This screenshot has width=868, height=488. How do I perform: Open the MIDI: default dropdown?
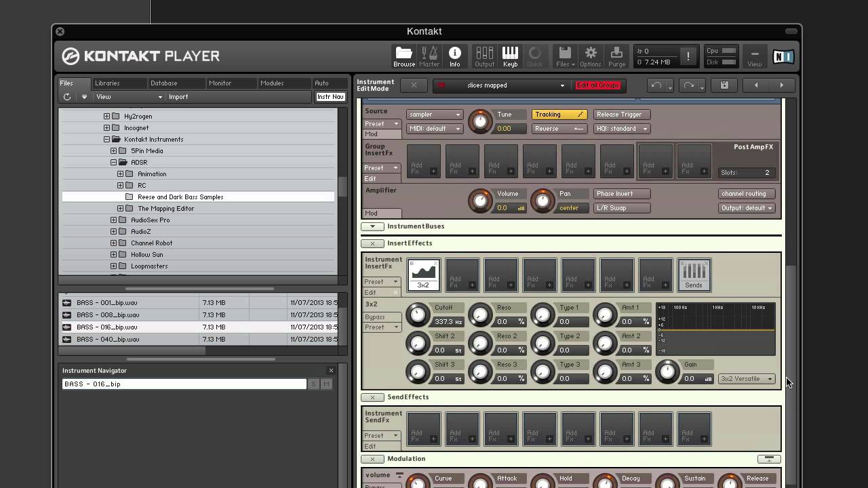pos(435,129)
